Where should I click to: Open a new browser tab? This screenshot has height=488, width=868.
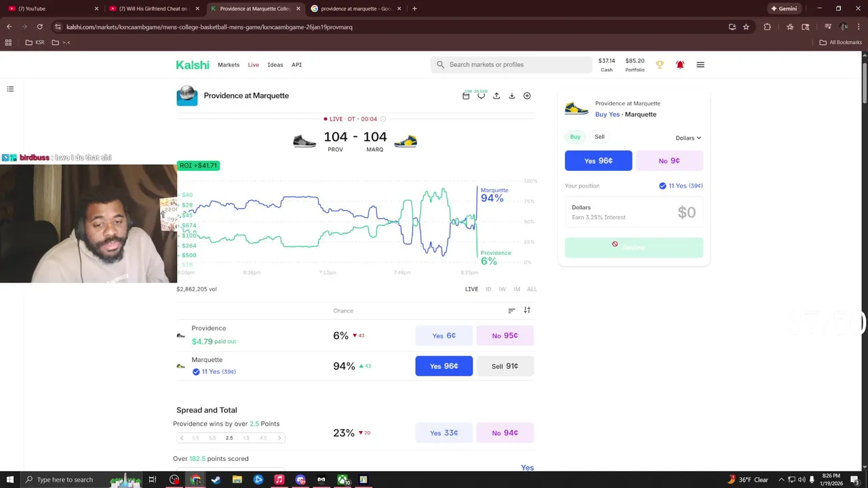tap(414, 9)
